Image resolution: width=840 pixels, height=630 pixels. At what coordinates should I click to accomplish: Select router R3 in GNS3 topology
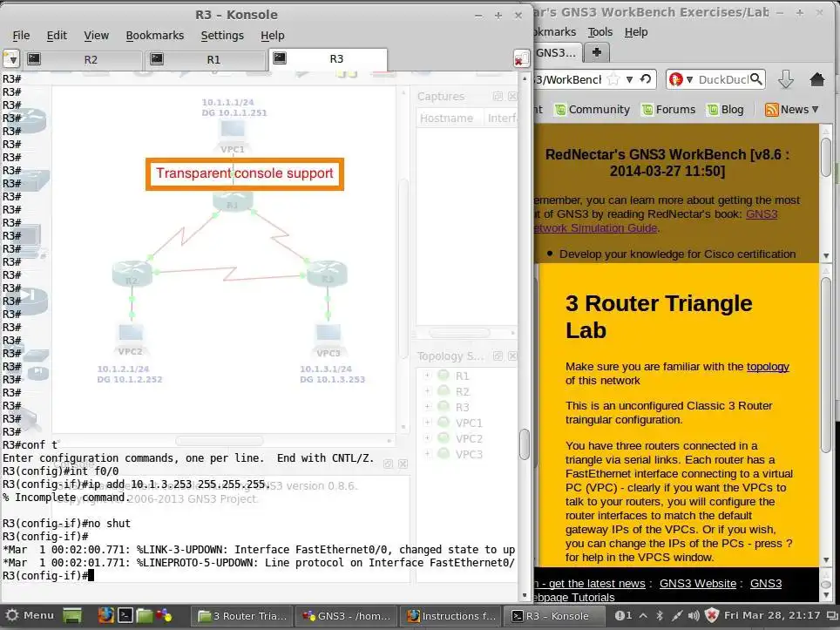(x=327, y=274)
